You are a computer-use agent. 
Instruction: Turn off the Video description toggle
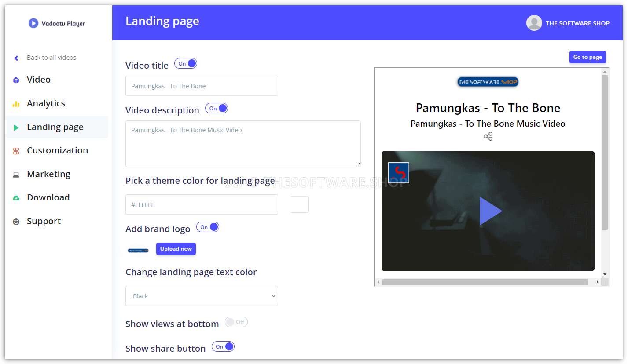click(x=216, y=108)
